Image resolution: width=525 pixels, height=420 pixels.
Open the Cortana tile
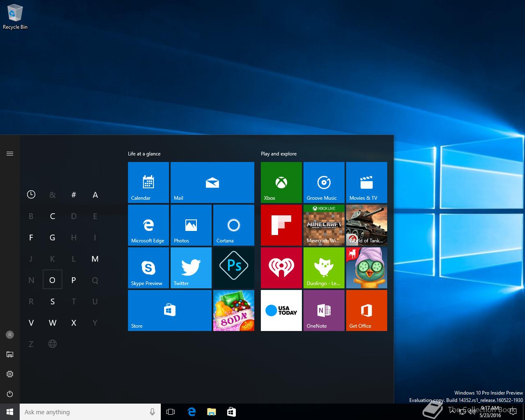click(x=234, y=225)
